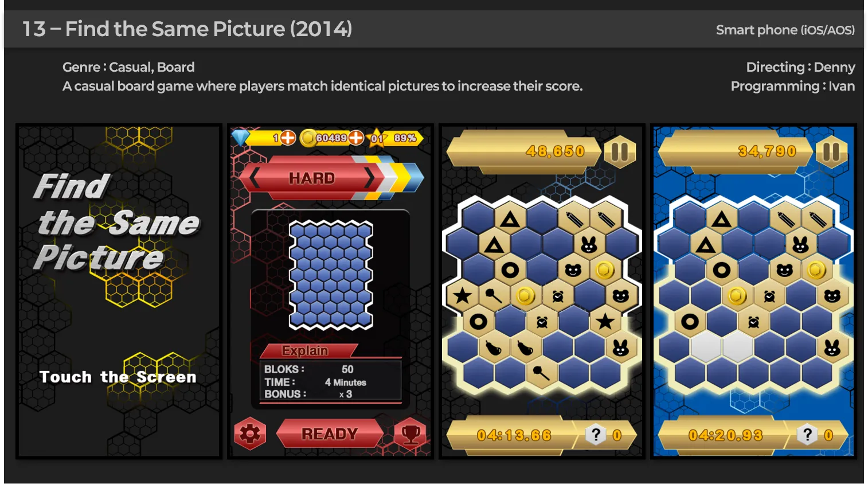Click the 89% progress bar
868x484 pixels.
[405, 138]
